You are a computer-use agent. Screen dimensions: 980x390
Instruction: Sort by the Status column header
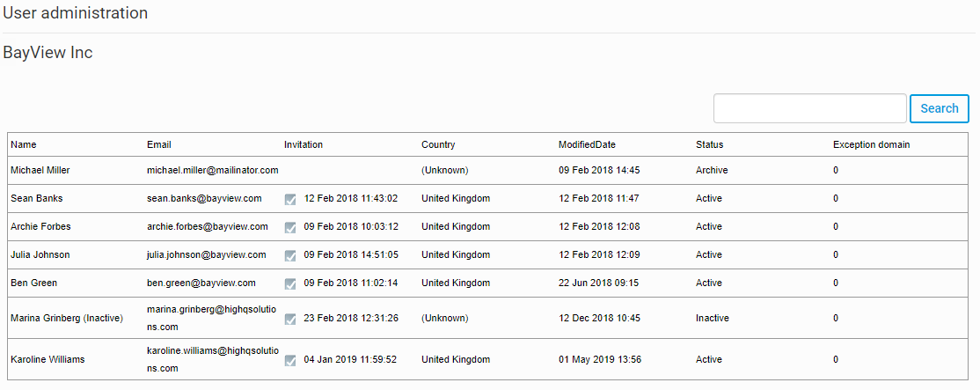709,144
